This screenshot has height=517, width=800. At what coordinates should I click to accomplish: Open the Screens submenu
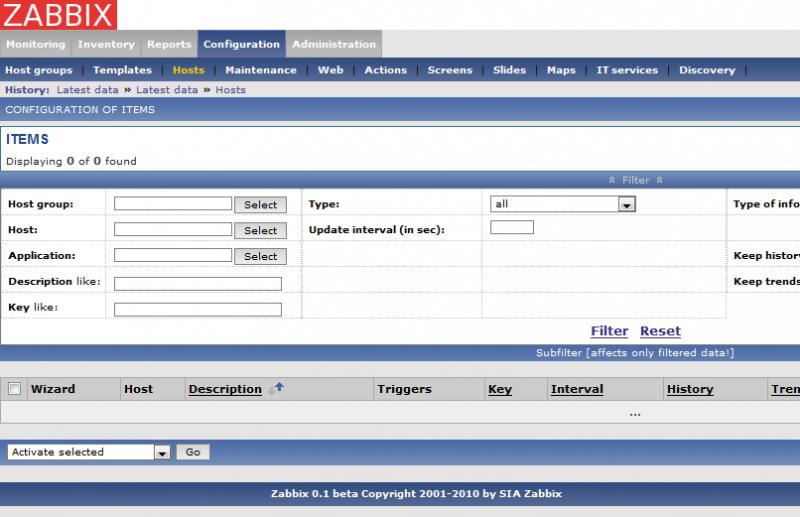(x=449, y=70)
